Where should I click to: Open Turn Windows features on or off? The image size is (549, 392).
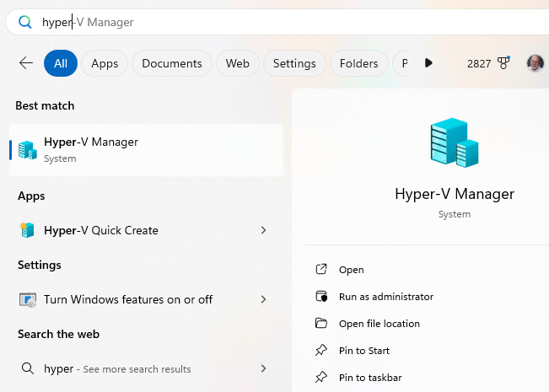click(147, 299)
